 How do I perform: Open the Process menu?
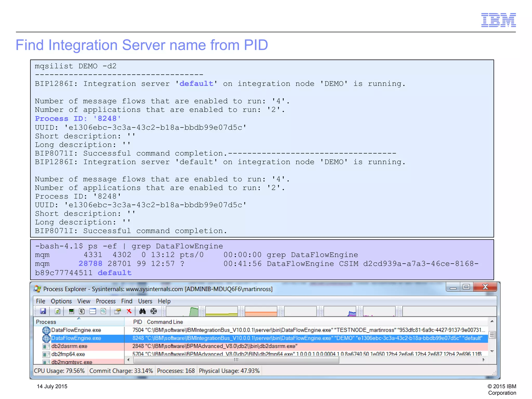point(106,301)
